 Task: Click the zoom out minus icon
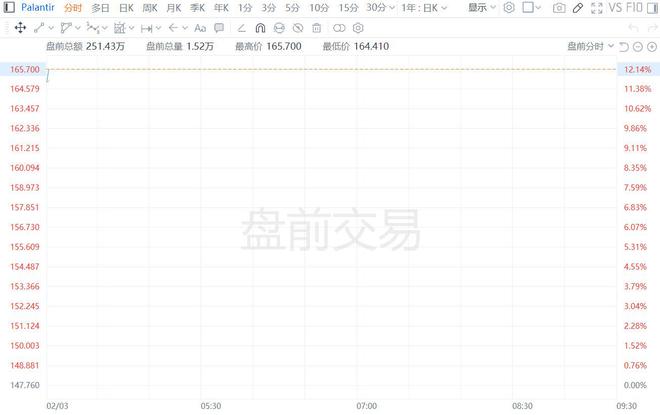[x=637, y=46]
